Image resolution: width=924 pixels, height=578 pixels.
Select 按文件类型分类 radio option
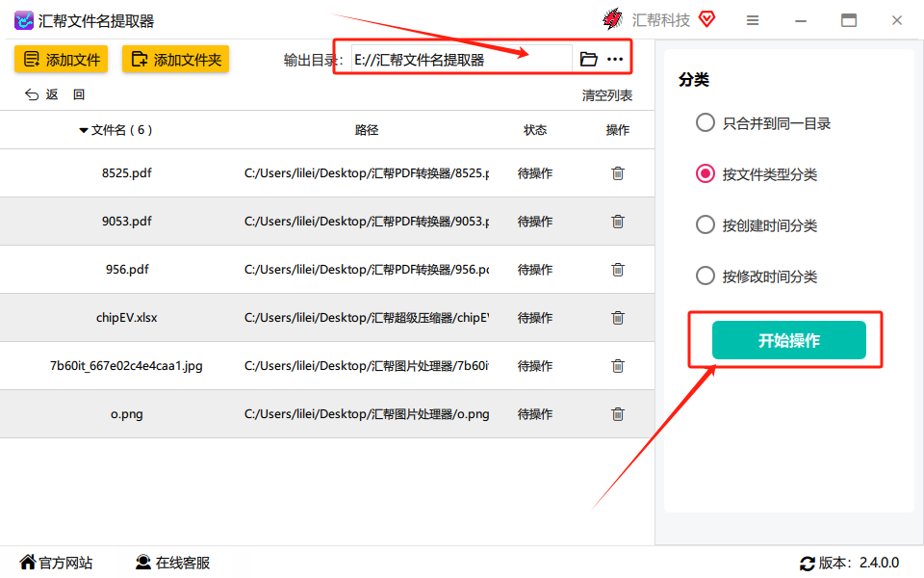click(x=706, y=174)
